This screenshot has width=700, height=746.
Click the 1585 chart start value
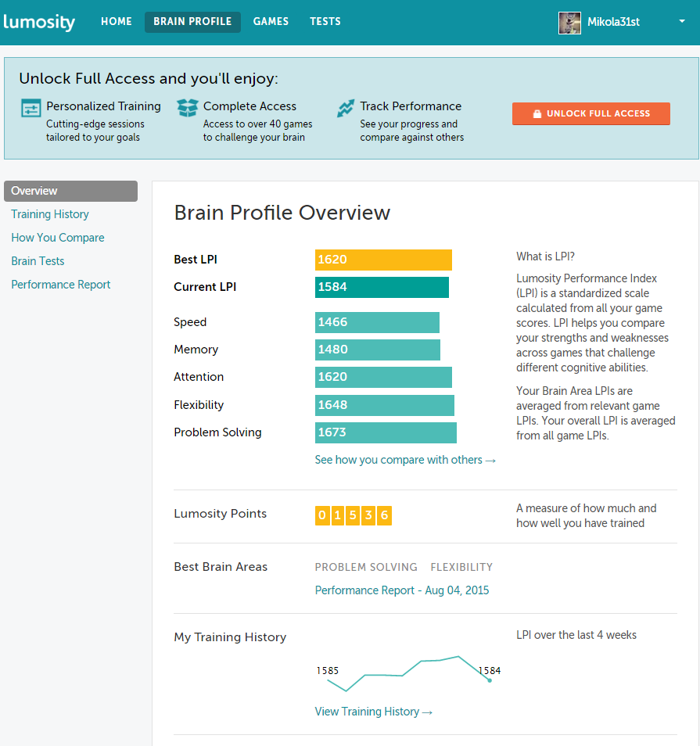coord(328,671)
